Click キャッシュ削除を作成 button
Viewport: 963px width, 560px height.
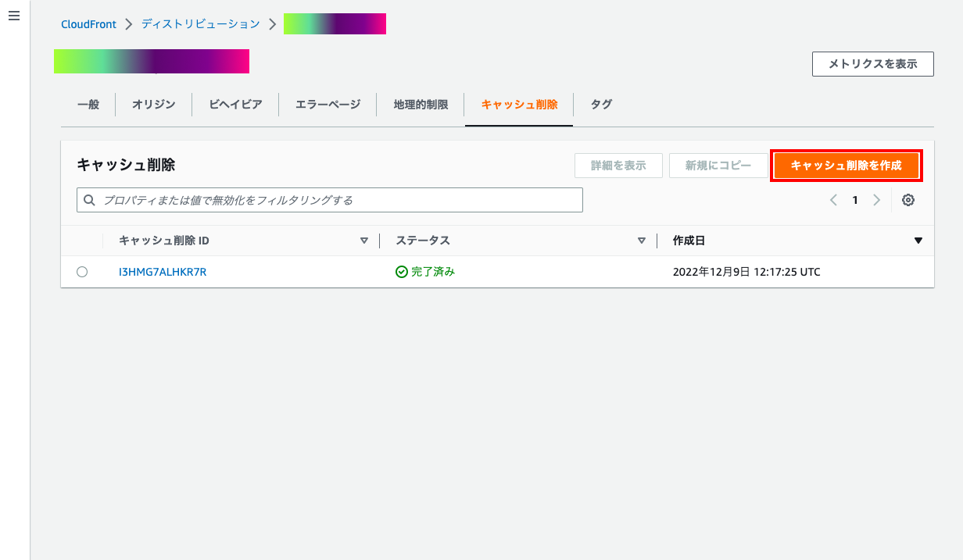[x=846, y=166]
